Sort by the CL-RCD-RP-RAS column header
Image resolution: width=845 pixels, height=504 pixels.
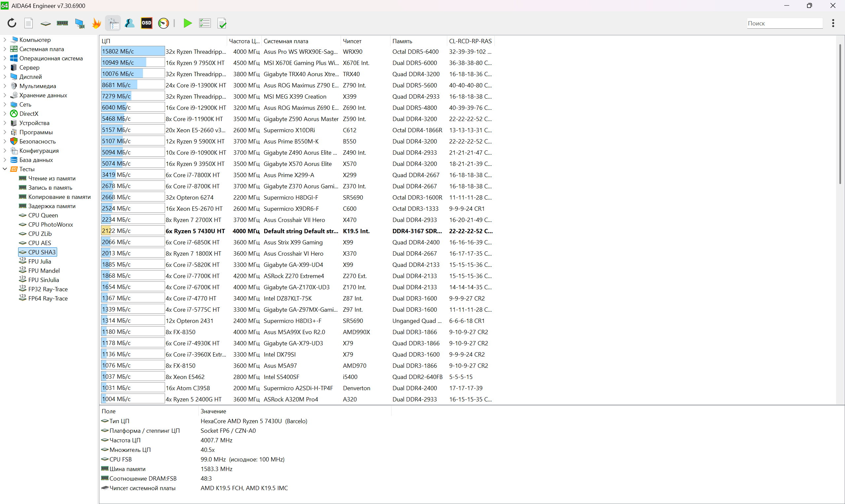click(x=470, y=41)
